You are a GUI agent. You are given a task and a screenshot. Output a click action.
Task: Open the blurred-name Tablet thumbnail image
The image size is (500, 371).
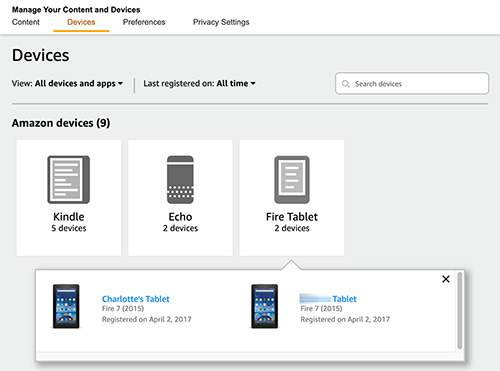264,306
